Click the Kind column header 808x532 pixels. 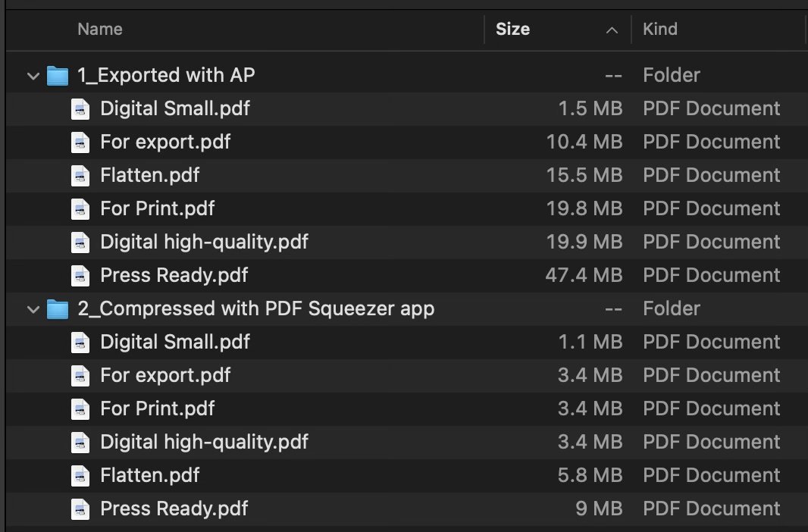(659, 30)
